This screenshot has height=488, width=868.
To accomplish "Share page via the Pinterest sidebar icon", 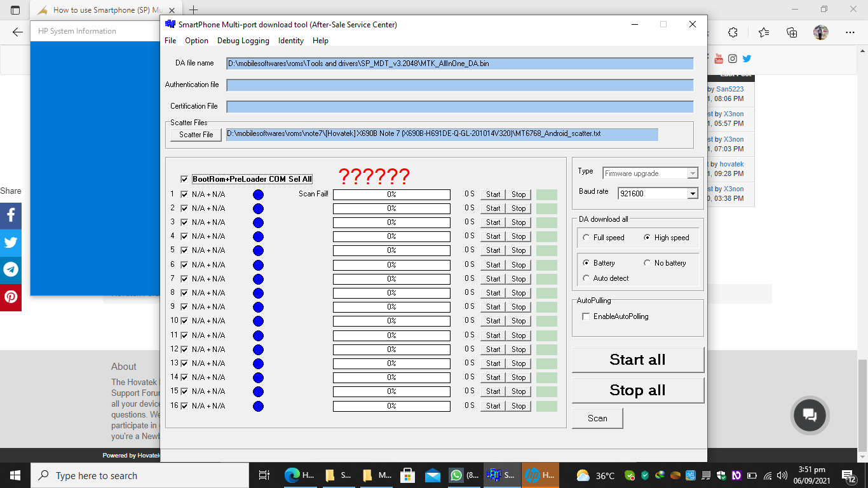I will coord(11,297).
